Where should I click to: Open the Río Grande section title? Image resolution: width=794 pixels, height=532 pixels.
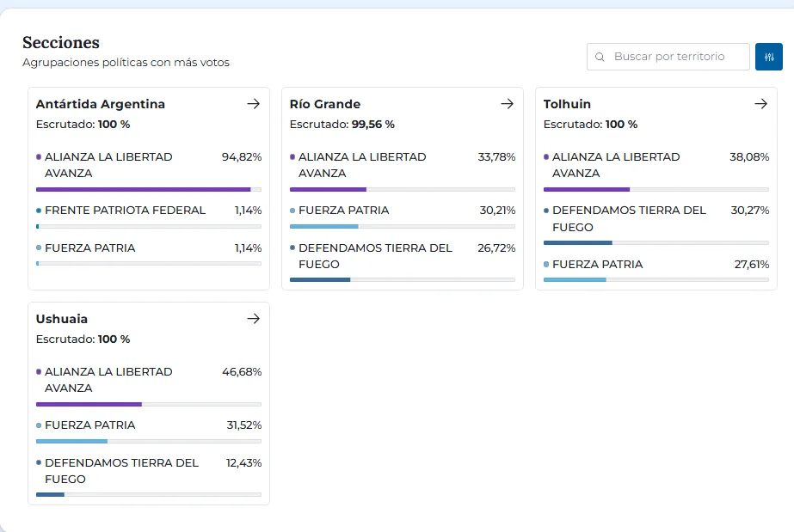point(324,104)
